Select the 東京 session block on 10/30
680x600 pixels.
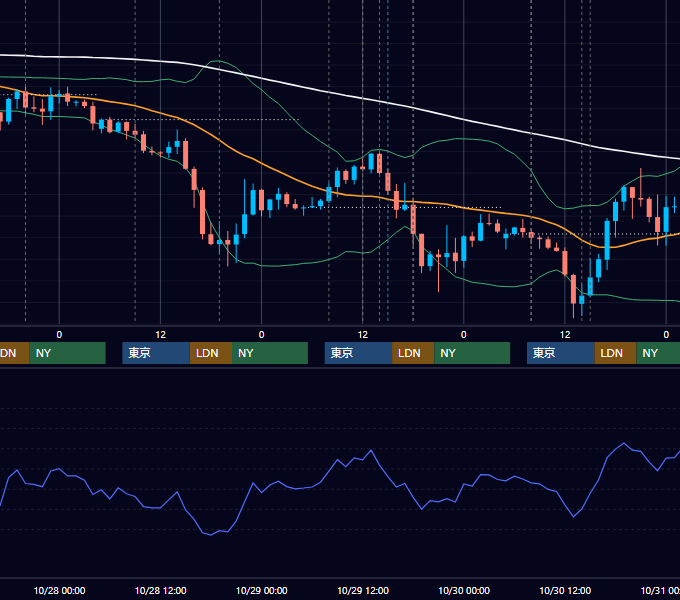(561, 353)
